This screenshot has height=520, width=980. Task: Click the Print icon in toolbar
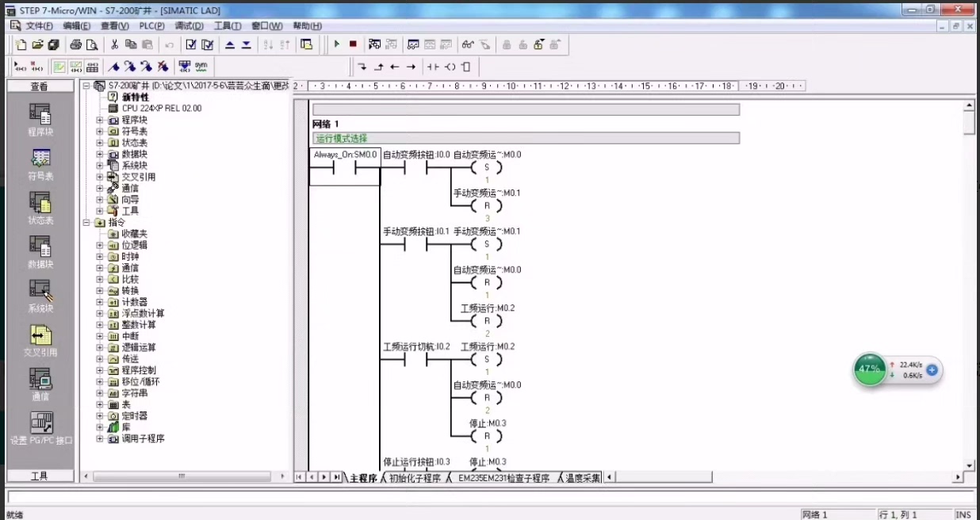(76, 44)
